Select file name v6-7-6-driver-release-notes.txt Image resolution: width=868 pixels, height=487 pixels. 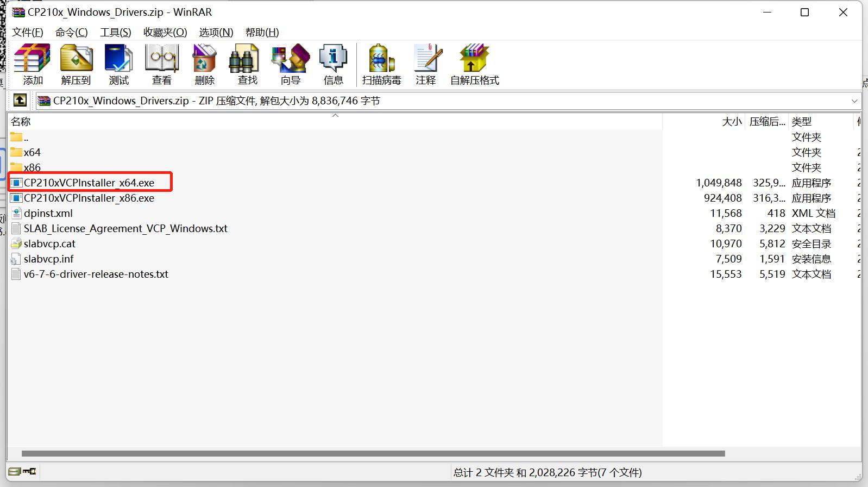coord(96,274)
